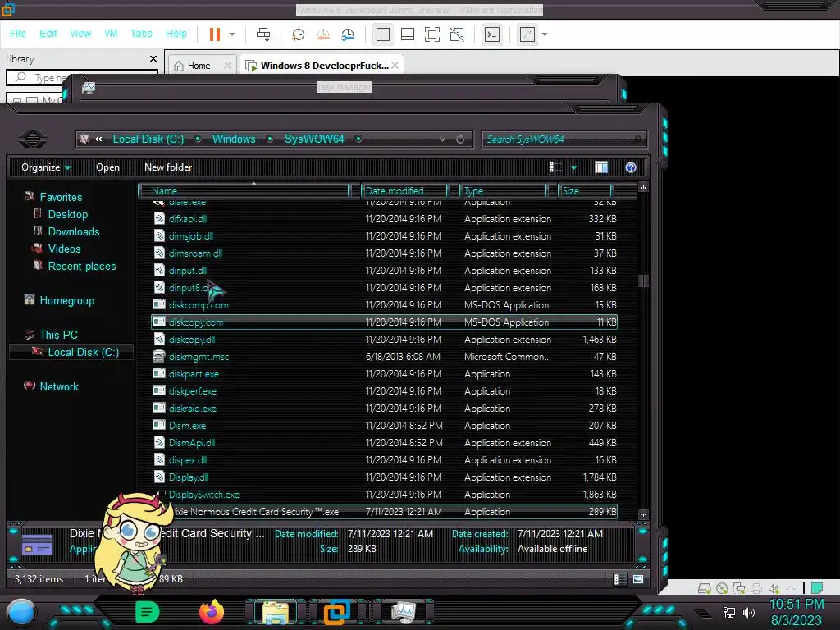Sort by Date modified column

click(404, 190)
